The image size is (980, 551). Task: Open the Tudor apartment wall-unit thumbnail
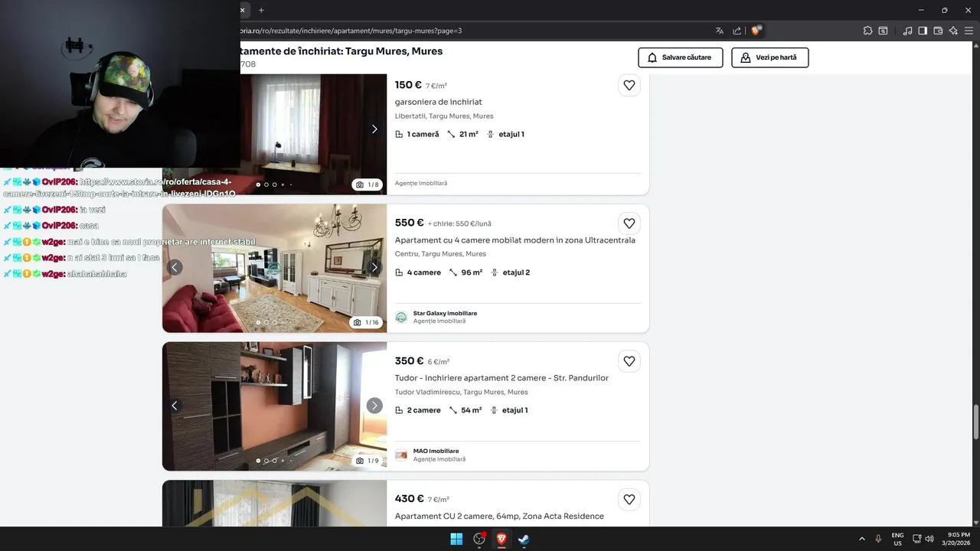click(x=274, y=406)
